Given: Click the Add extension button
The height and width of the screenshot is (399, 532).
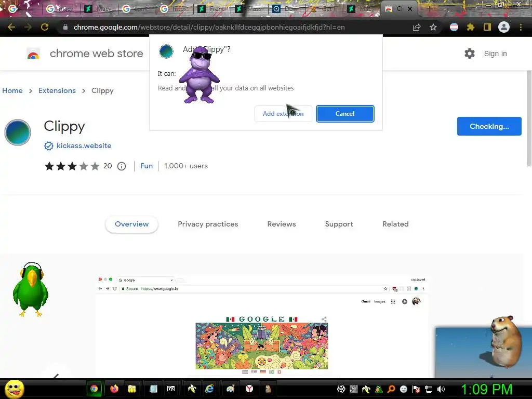Looking at the screenshot, I should tap(283, 114).
